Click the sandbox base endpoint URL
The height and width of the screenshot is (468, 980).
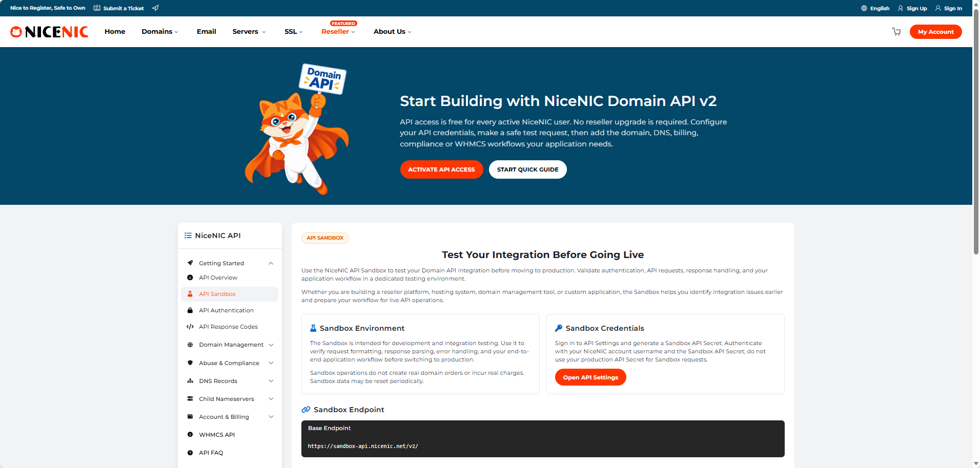[x=363, y=446]
